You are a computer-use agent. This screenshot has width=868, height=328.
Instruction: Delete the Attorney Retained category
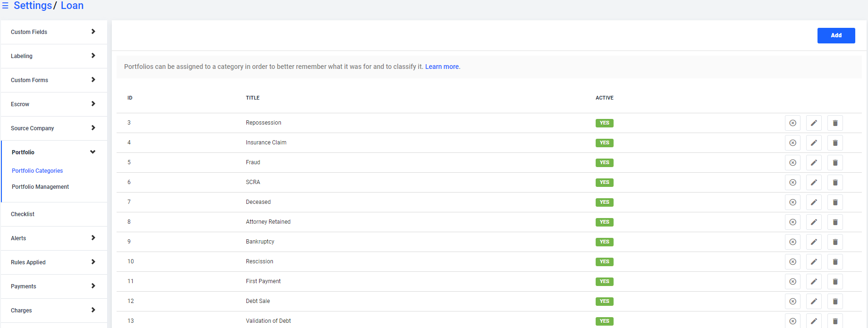(x=835, y=222)
